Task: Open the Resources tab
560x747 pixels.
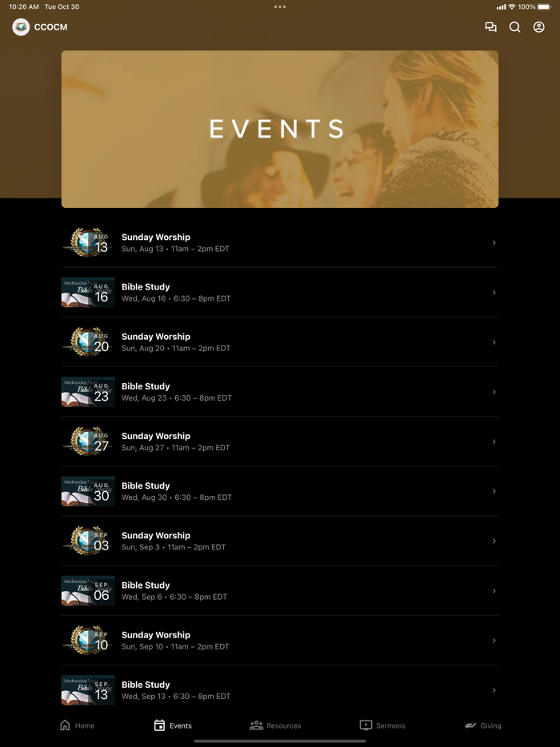Action: (x=275, y=725)
